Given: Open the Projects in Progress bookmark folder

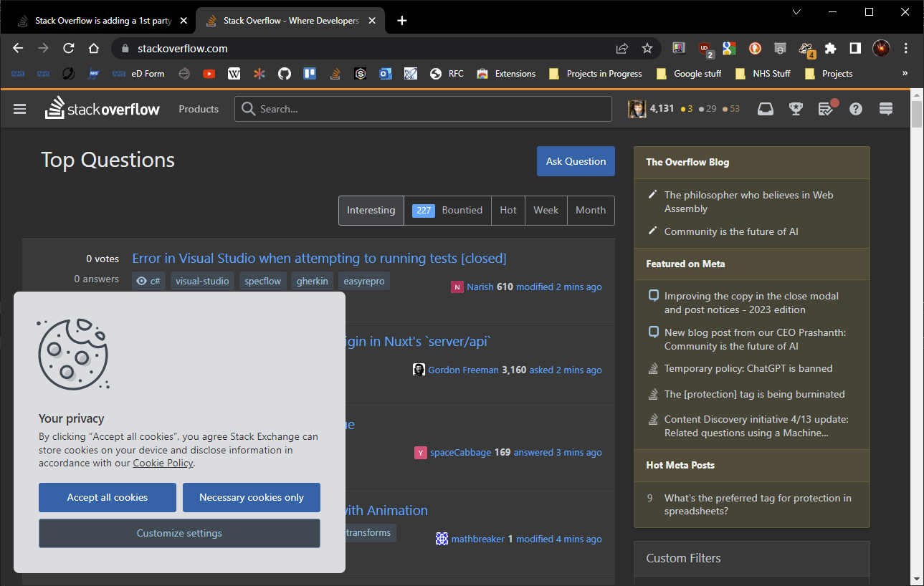Looking at the screenshot, I should tap(595, 73).
